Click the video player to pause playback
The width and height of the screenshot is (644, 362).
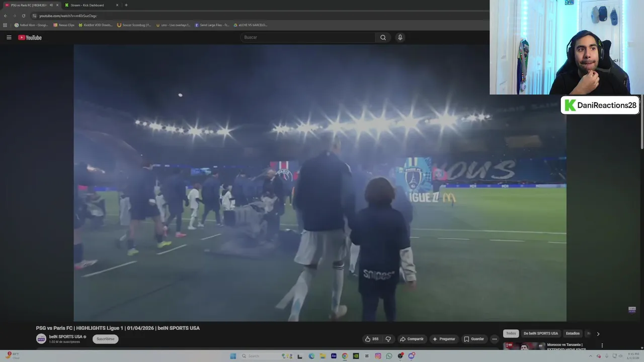pyautogui.click(x=320, y=183)
